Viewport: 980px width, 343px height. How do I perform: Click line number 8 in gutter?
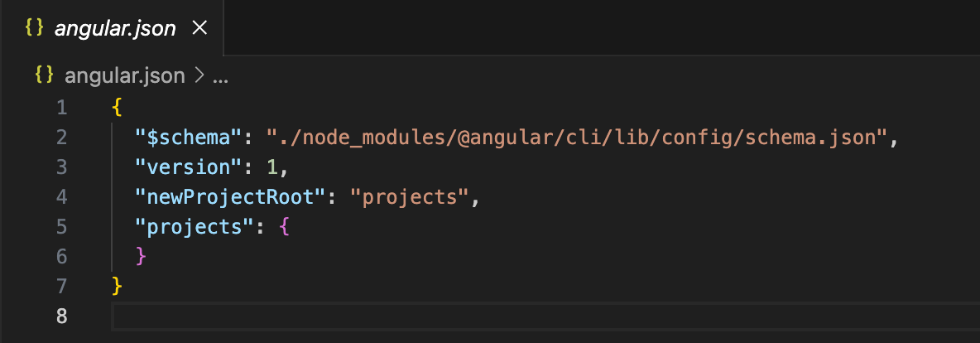point(61,316)
